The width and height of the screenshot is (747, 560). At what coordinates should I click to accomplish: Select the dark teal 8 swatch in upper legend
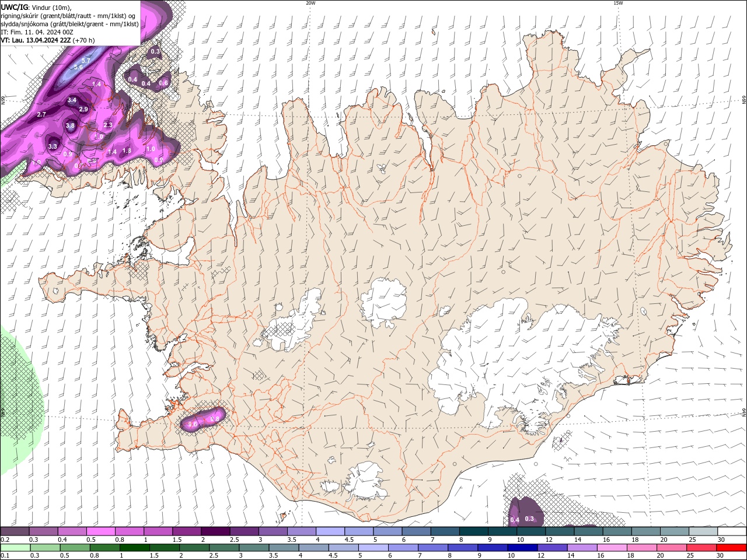tap(474, 531)
